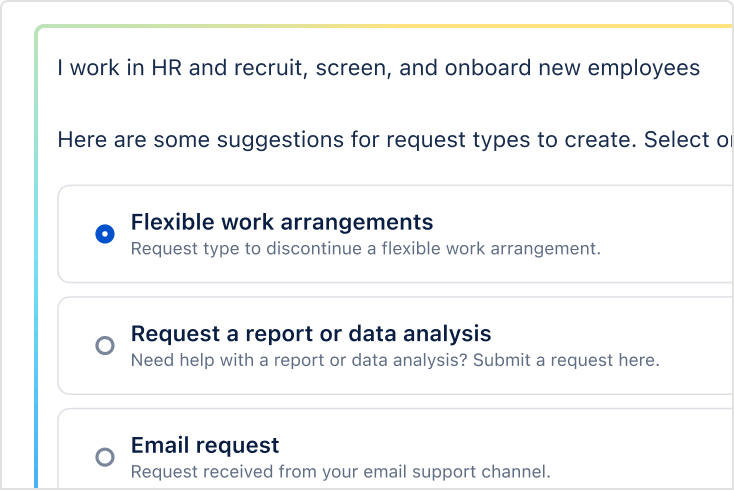Click the flexible work arrangement description text
The image size is (734, 491).
pyautogui.click(x=365, y=248)
